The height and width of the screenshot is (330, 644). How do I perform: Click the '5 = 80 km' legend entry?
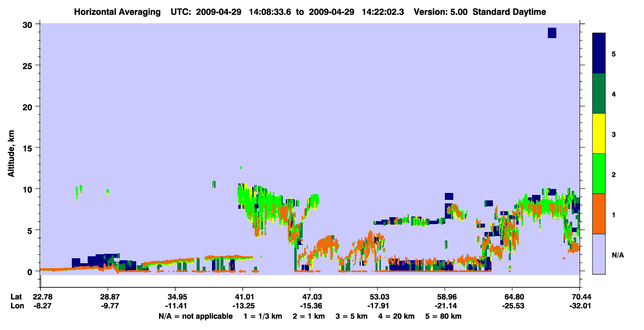click(444, 316)
